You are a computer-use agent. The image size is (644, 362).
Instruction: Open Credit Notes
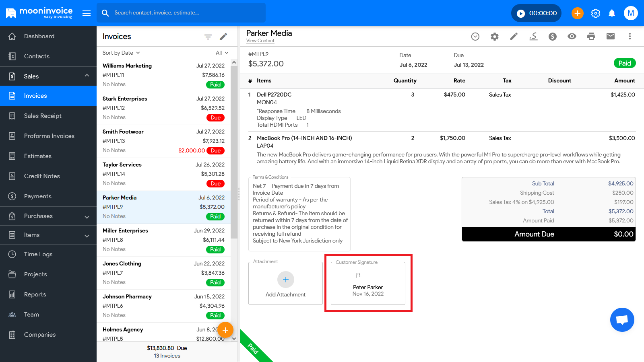48,176
